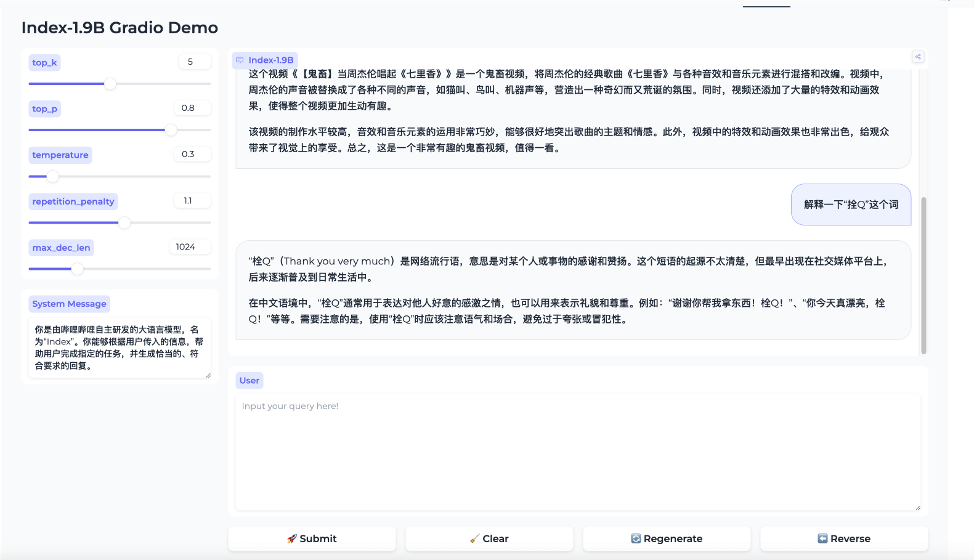Click the max_dec_len slider handle
This screenshot has height=560, width=974.
point(77,269)
